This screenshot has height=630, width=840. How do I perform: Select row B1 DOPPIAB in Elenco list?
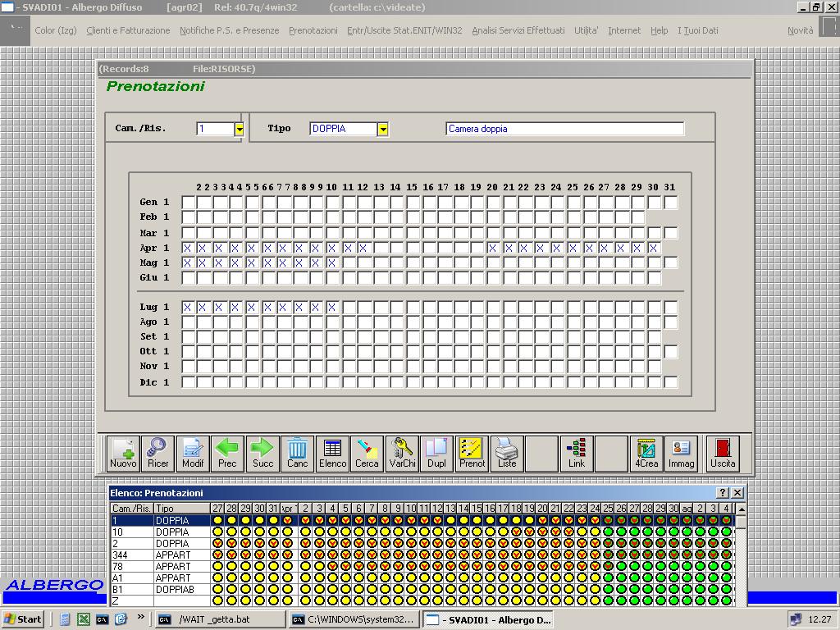(x=422, y=589)
